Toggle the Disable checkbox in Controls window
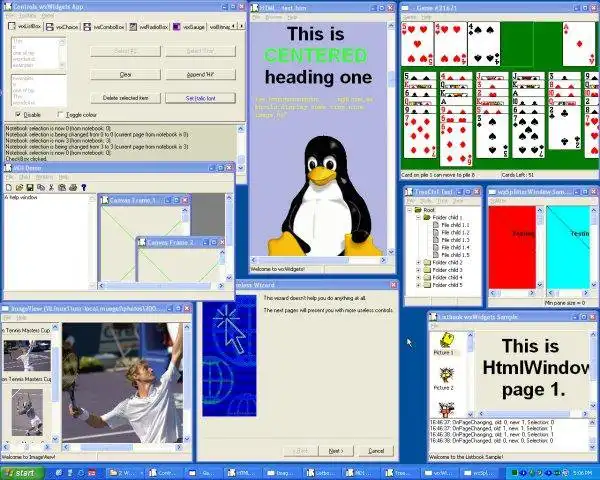600x480 pixels. [18, 114]
